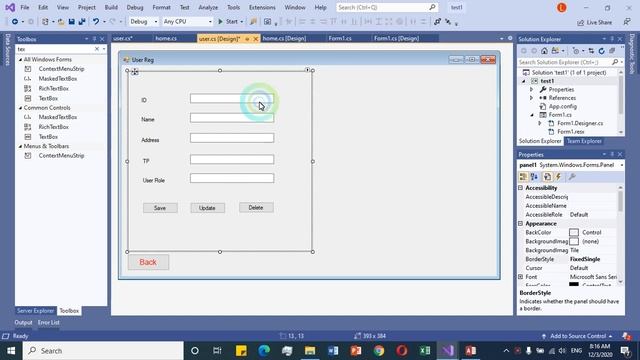Screen dimensions: 640x360
Task: Click the panel smart tag arrow in the designer
Action: tap(307, 70)
